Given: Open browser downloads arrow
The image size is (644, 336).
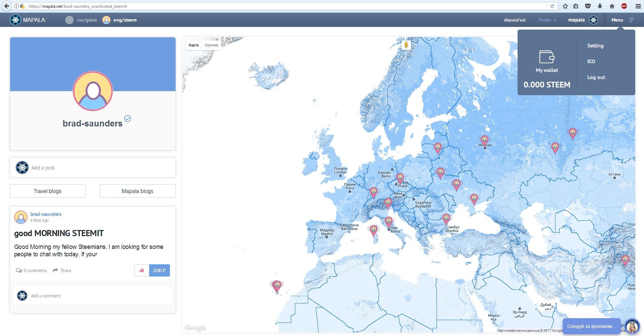Looking at the screenshot, I should [x=600, y=6].
